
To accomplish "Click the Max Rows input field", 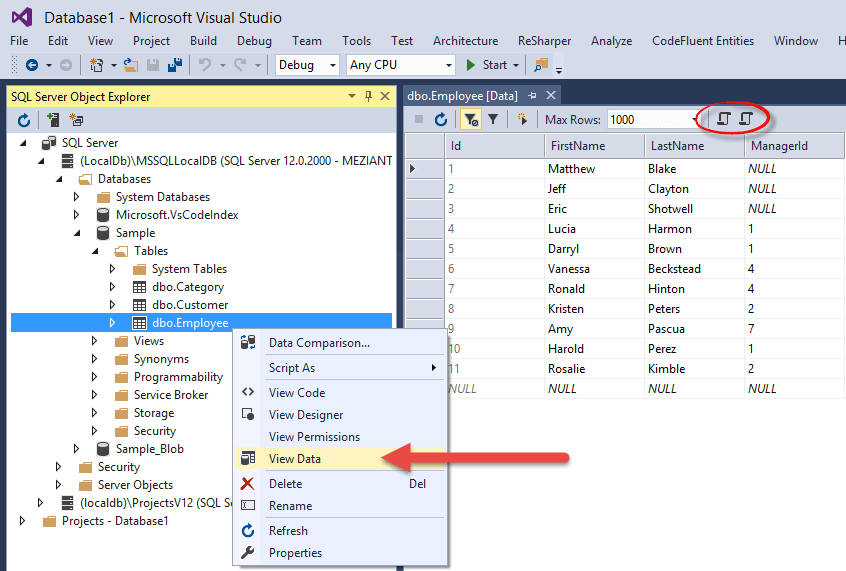I will tap(649, 120).
